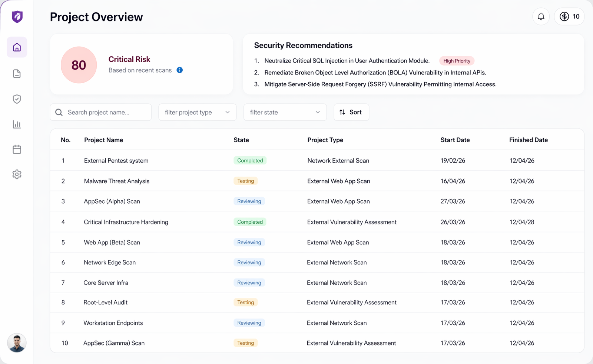593x364 pixels.
Task: Open the settings gear icon
Action: pos(17,174)
